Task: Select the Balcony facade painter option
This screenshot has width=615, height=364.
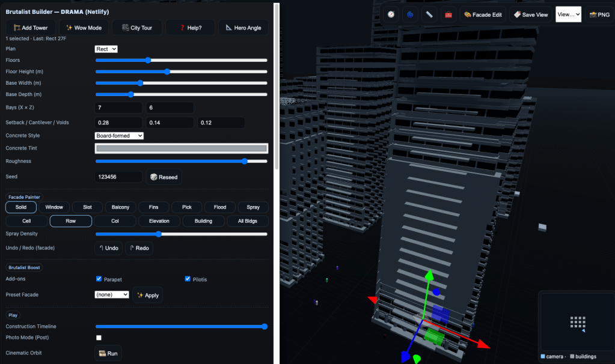Action: (120, 207)
